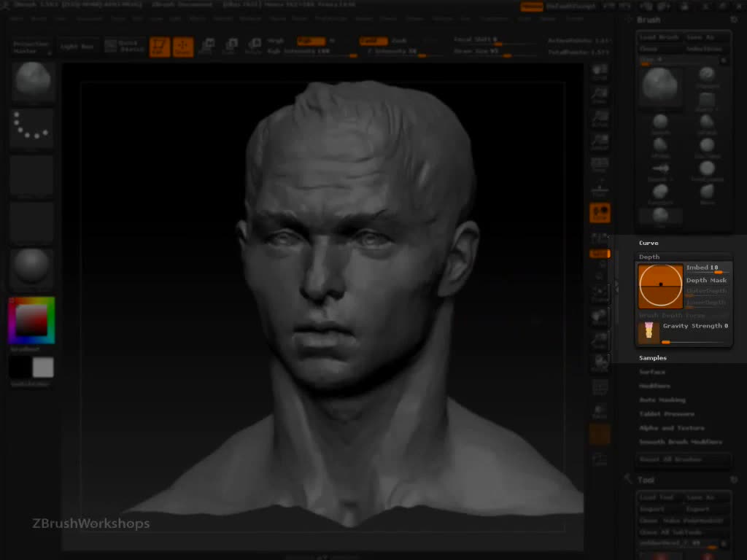Click the Reset All Brushes button
Image resolution: width=747 pixels, height=560 pixels.
pyautogui.click(x=684, y=459)
